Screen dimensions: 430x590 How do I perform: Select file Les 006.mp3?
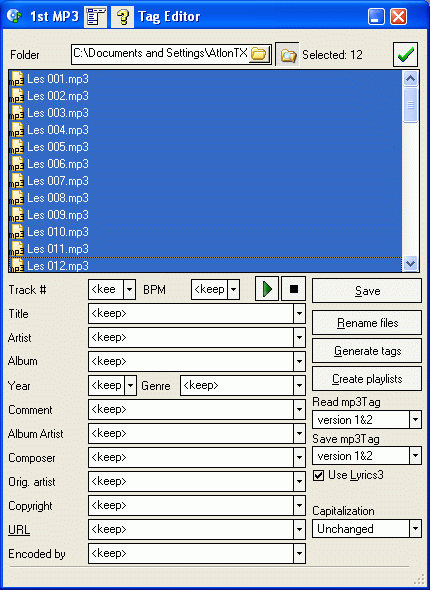(205, 164)
